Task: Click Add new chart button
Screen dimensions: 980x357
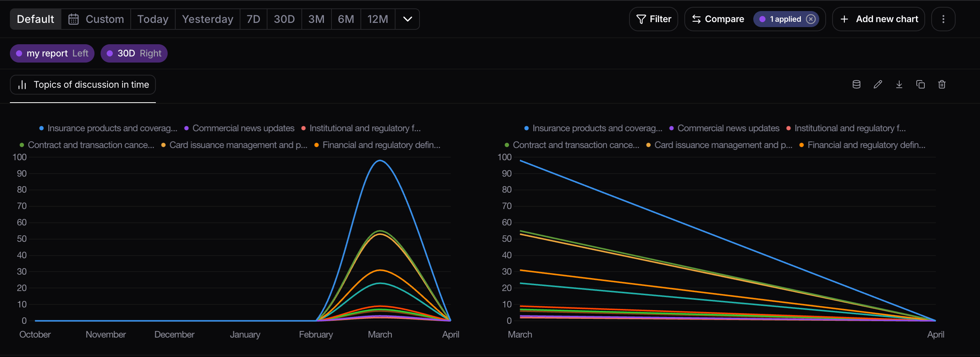Action: [x=878, y=19]
